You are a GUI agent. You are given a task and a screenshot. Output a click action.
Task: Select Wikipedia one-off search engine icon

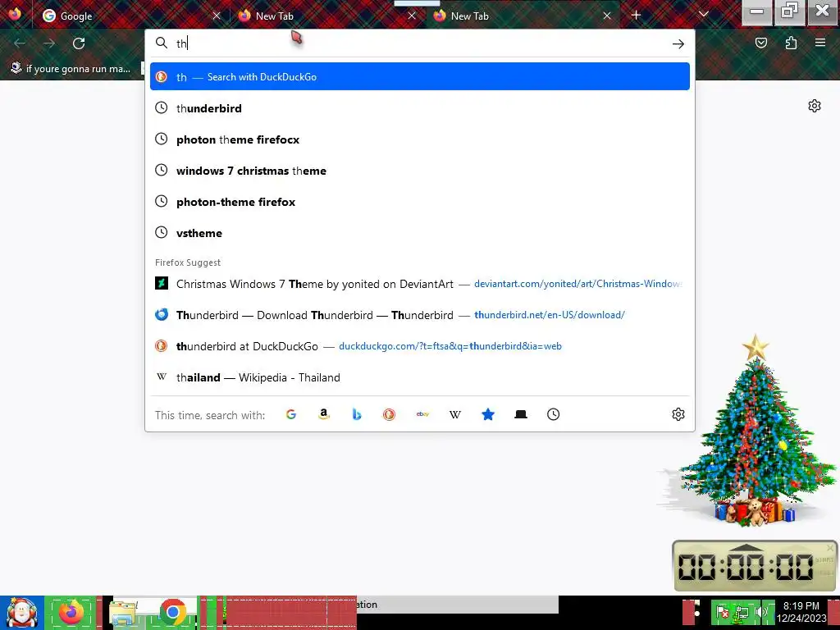[x=454, y=414]
